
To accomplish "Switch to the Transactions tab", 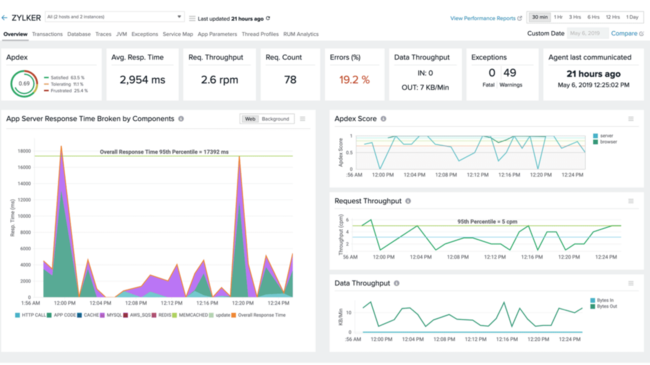I will point(47,34).
